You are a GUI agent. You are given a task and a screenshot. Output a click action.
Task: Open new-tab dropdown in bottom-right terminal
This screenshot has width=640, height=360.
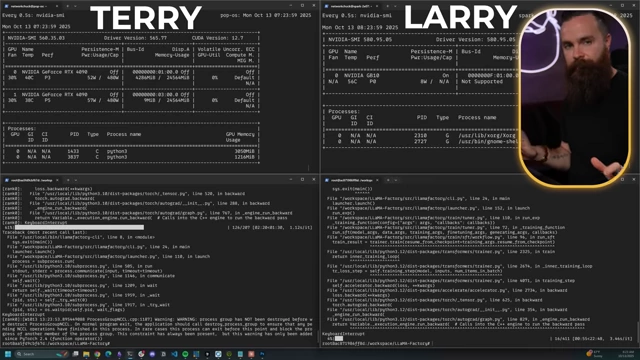click(x=396, y=180)
